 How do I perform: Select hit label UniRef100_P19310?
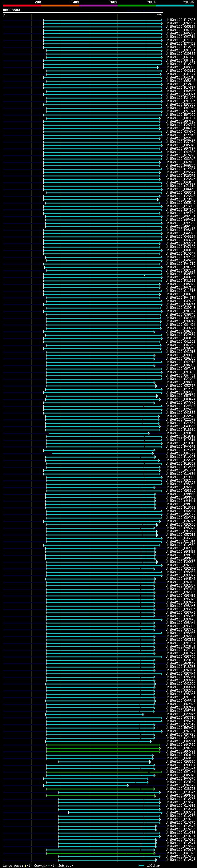click(180, 443)
